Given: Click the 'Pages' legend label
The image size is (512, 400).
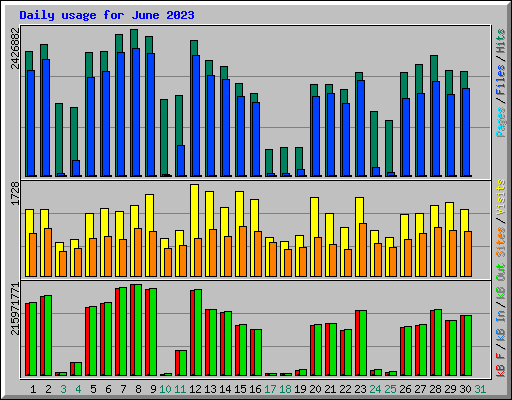Looking at the screenshot, I should pyautogui.click(x=501, y=122).
